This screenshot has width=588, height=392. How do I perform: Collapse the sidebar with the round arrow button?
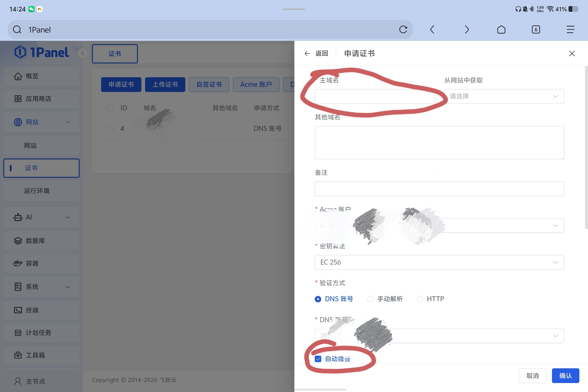pos(82,53)
